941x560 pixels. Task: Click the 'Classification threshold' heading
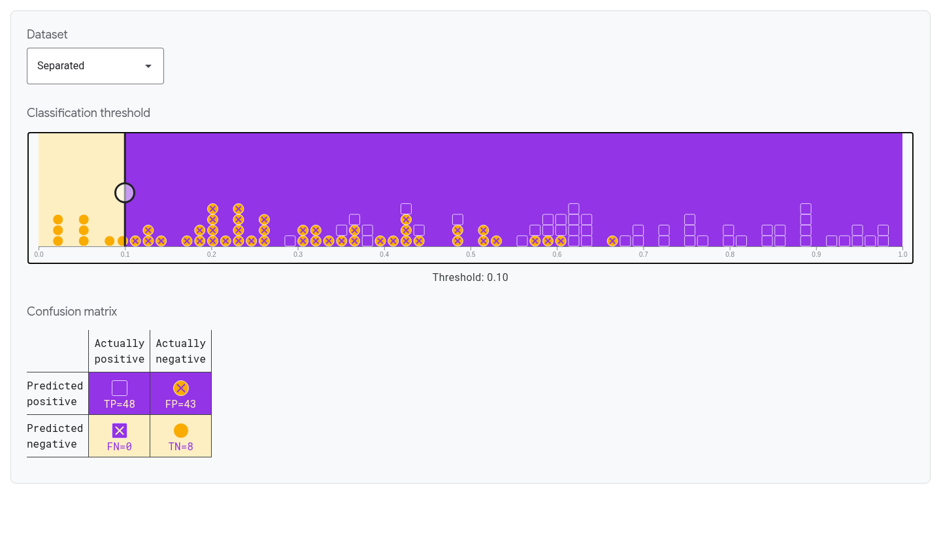[88, 113]
